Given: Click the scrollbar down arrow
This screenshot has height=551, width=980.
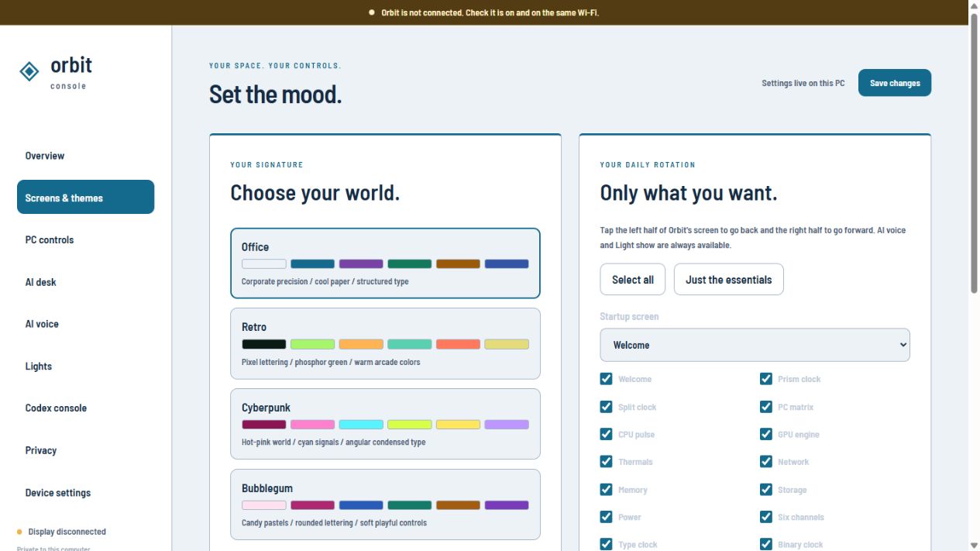Looking at the screenshot, I should click(x=974, y=545).
